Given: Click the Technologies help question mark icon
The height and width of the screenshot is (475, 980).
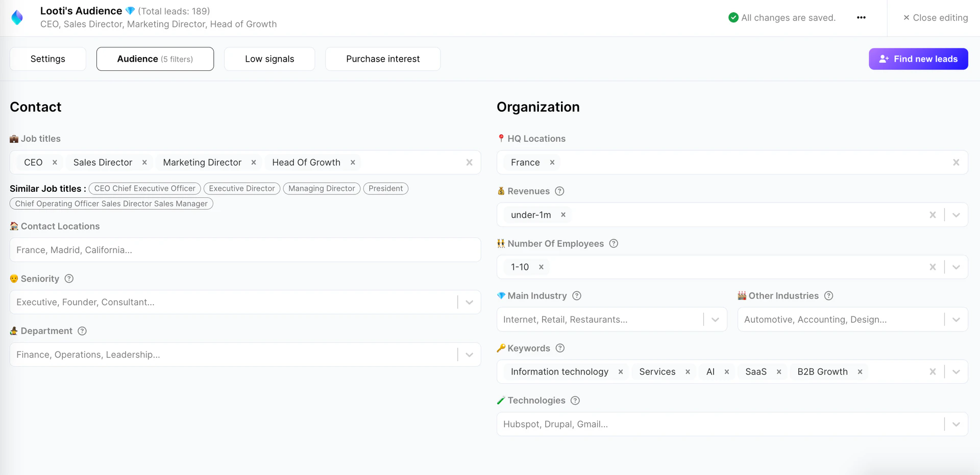Looking at the screenshot, I should coord(575,401).
